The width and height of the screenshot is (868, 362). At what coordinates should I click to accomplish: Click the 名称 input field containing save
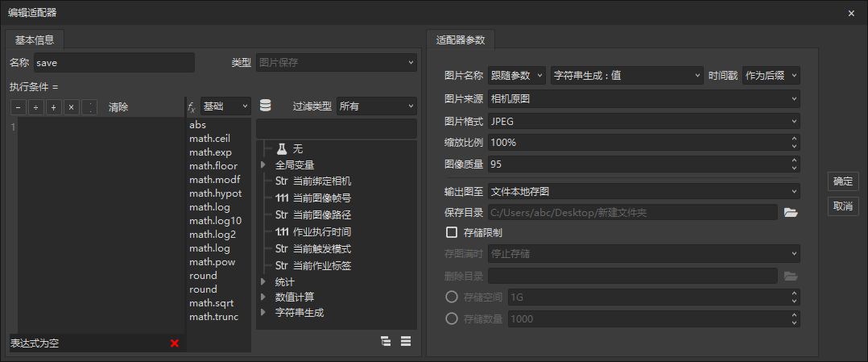[113, 63]
